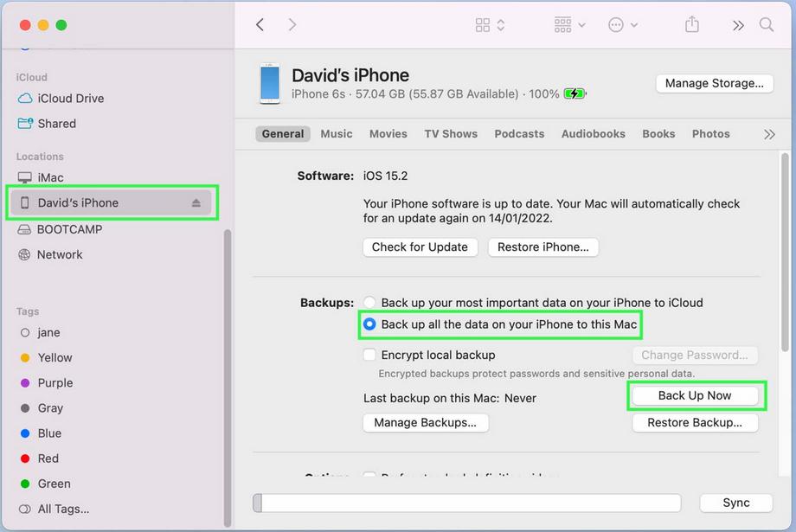796x532 pixels.
Task: Click the main pane vertical scrollbar
Action: pos(785,253)
